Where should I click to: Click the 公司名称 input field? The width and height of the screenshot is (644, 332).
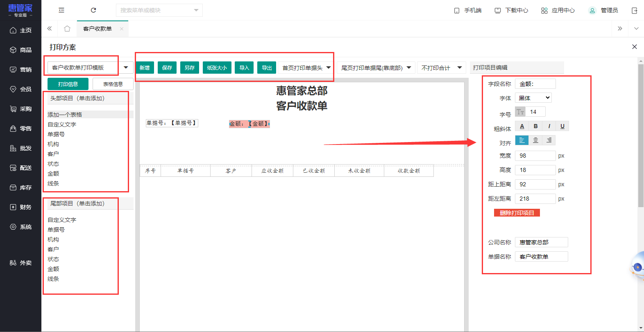pyautogui.click(x=542, y=242)
